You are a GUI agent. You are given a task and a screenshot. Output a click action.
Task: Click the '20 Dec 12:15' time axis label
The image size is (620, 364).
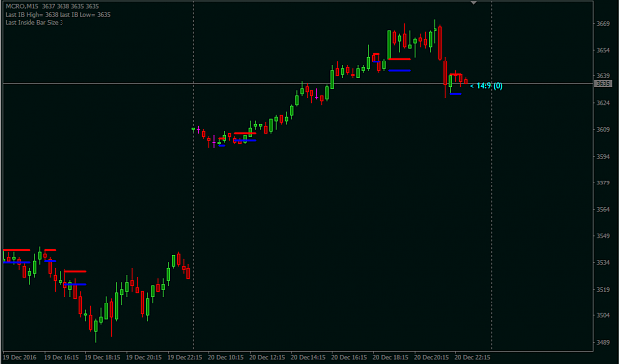tap(267, 358)
